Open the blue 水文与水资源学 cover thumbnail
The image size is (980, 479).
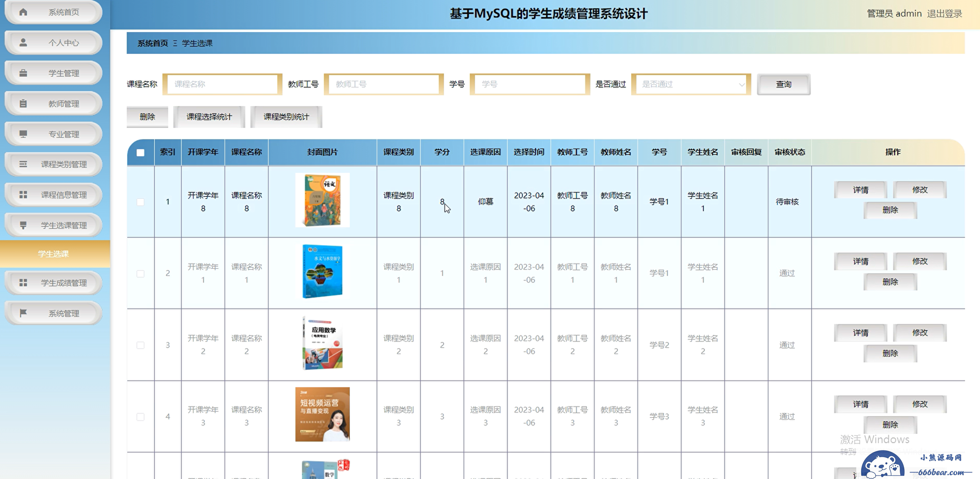322,271
